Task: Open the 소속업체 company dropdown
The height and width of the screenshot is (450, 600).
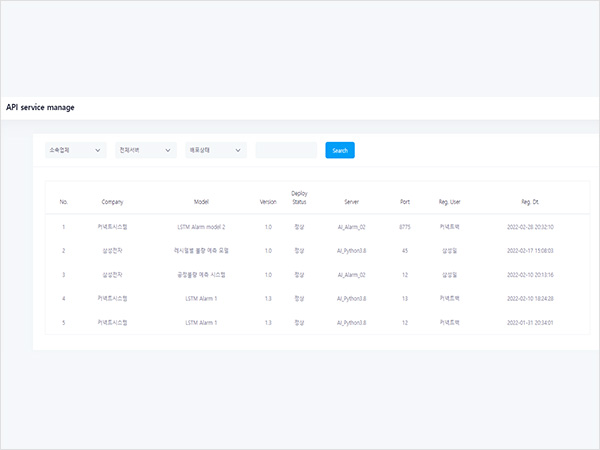Action: [75, 150]
